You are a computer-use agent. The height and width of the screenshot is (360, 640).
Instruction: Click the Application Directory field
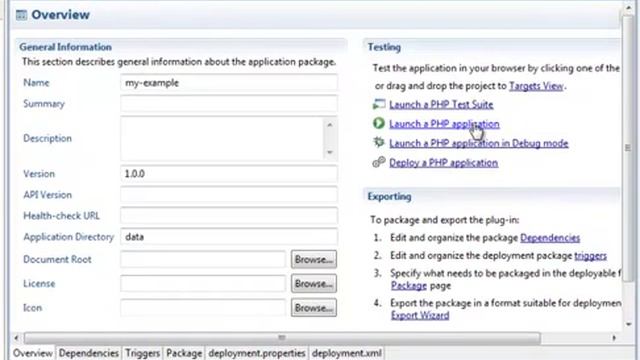pyautogui.click(x=229, y=237)
